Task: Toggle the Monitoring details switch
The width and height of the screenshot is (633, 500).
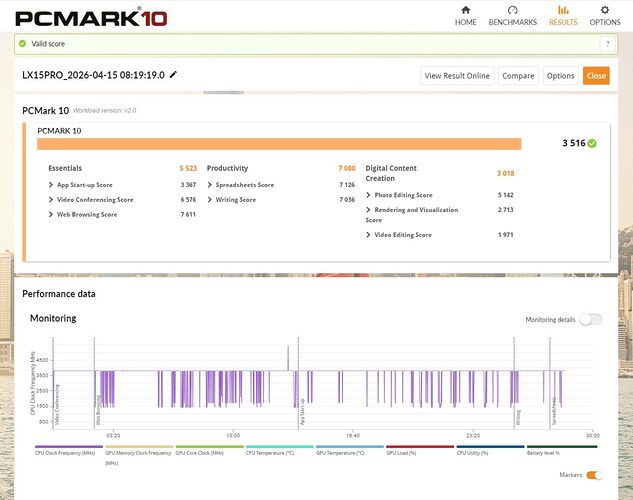Action: pos(591,320)
